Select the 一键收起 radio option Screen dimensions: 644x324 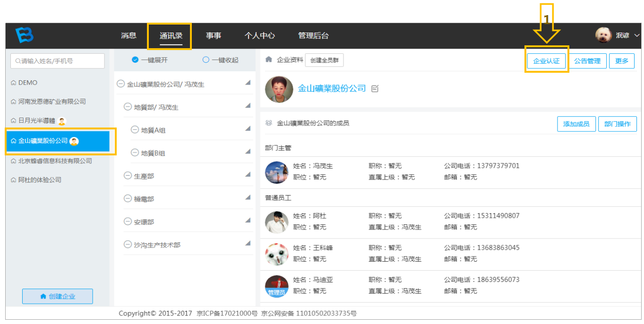click(206, 60)
